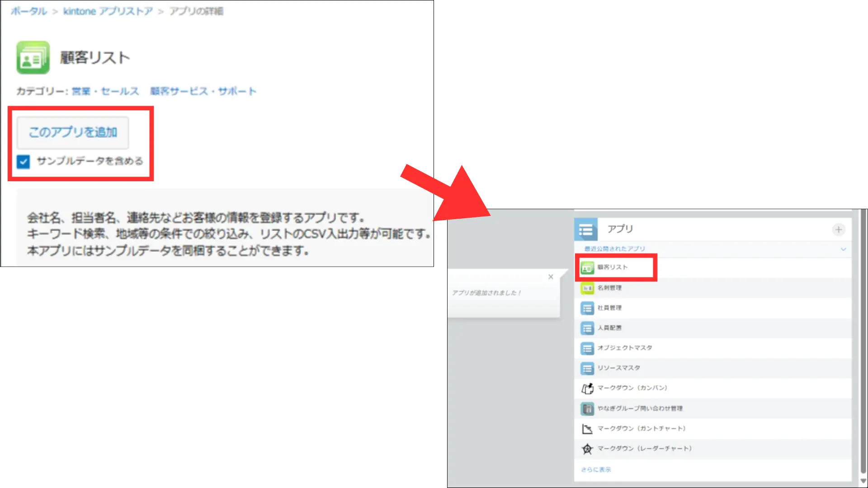Image resolution: width=868 pixels, height=488 pixels.
Task: Open the マークダウン(カンバン) app icon
Action: click(x=587, y=388)
